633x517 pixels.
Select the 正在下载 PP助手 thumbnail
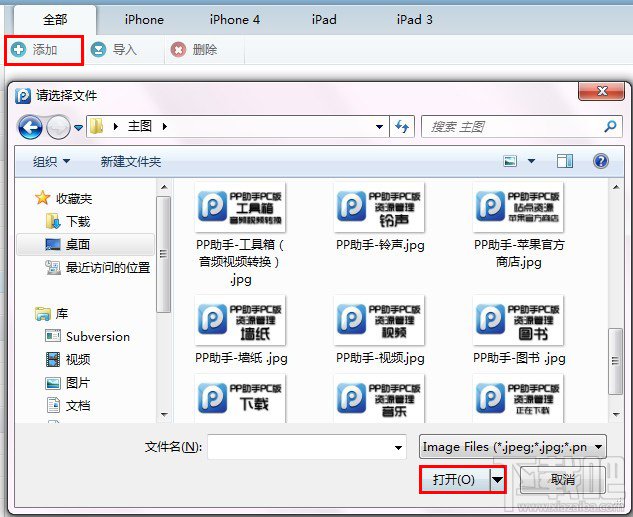pyautogui.click(x=518, y=398)
